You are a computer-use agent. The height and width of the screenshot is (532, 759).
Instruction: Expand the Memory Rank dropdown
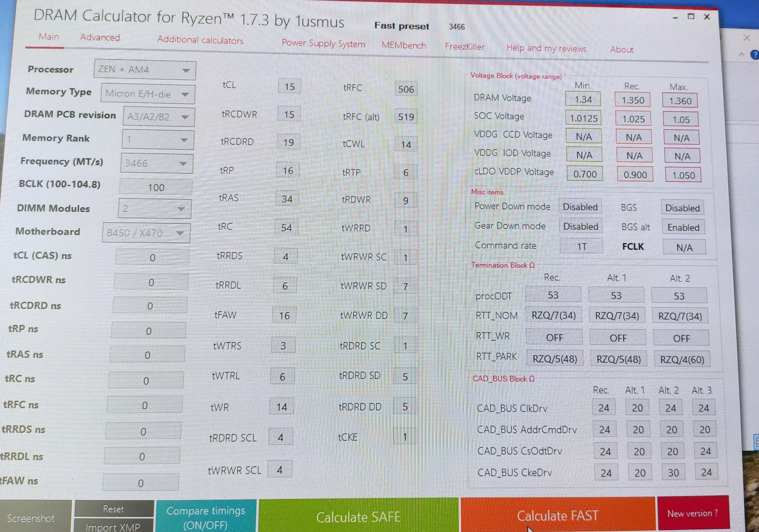pos(158,140)
